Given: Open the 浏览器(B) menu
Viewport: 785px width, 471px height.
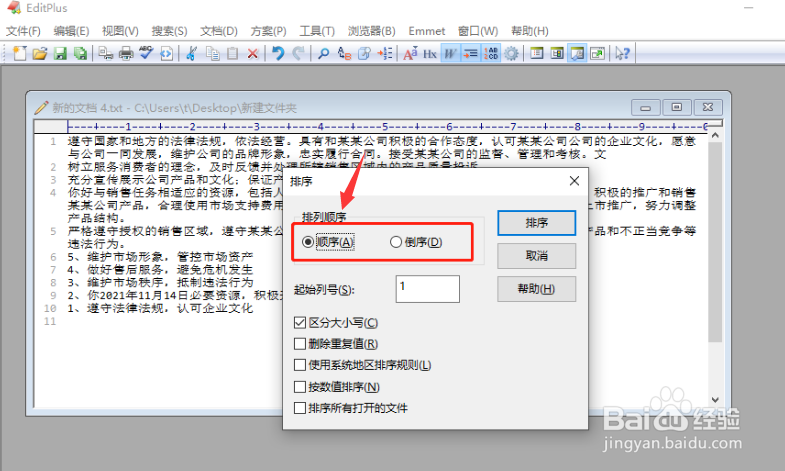Looking at the screenshot, I should pyautogui.click(x=371, y=31).
